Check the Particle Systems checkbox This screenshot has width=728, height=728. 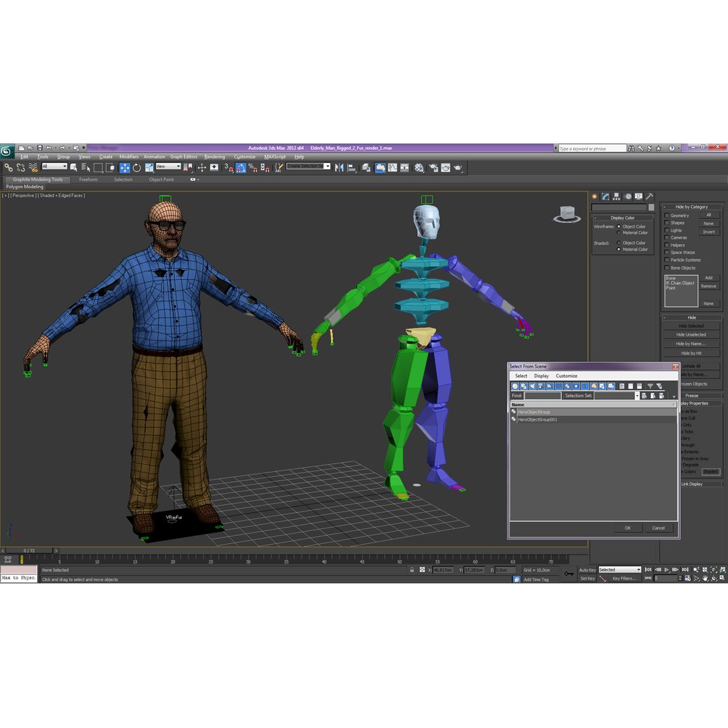pos(667,260)
